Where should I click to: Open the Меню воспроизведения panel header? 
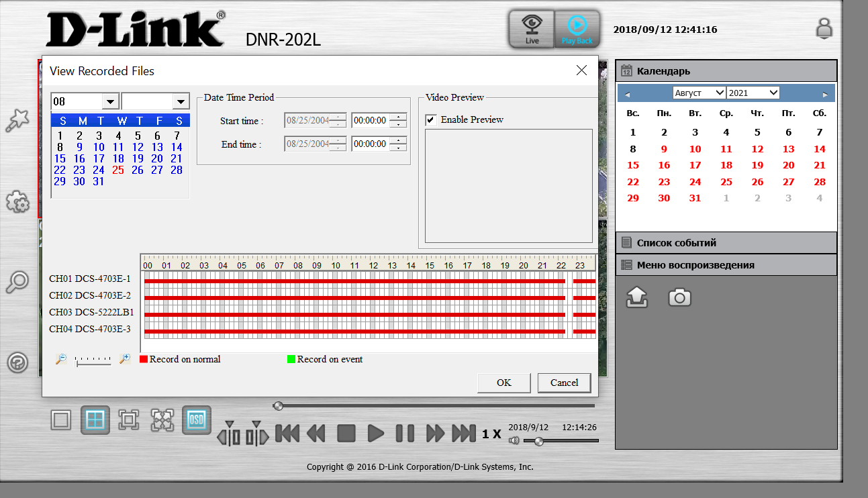[726, 265]
